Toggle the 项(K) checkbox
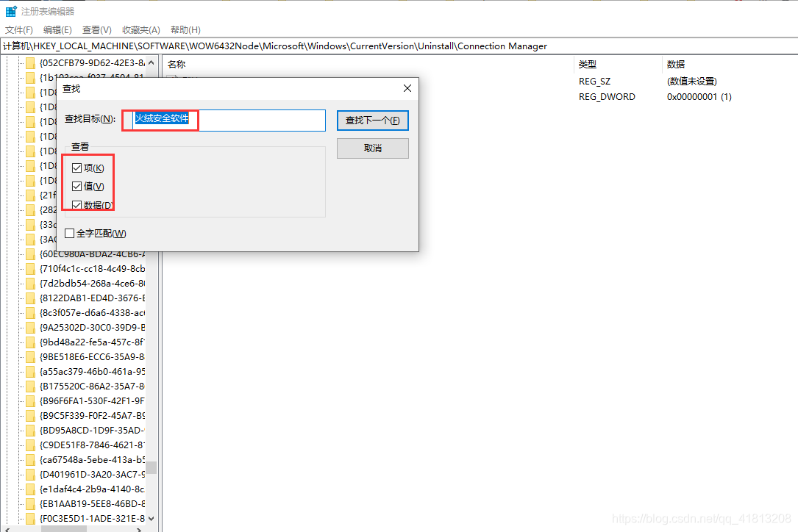The image size is (798, 532). [x=76, y=168]
